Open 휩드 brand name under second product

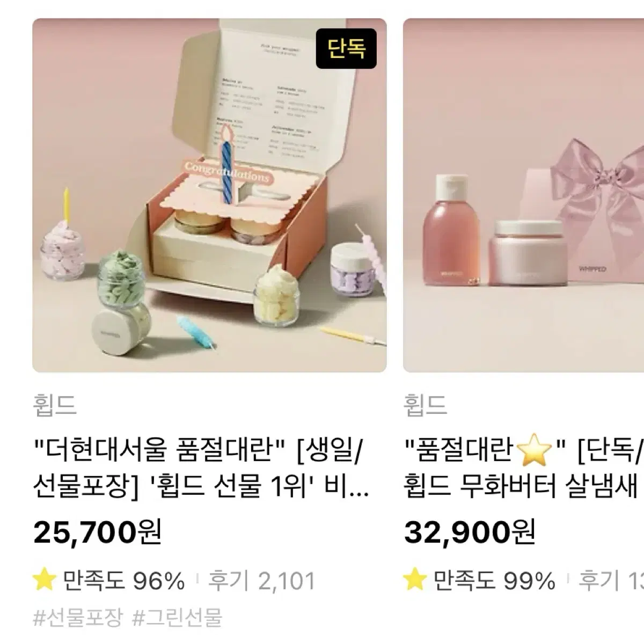[425, 404]
